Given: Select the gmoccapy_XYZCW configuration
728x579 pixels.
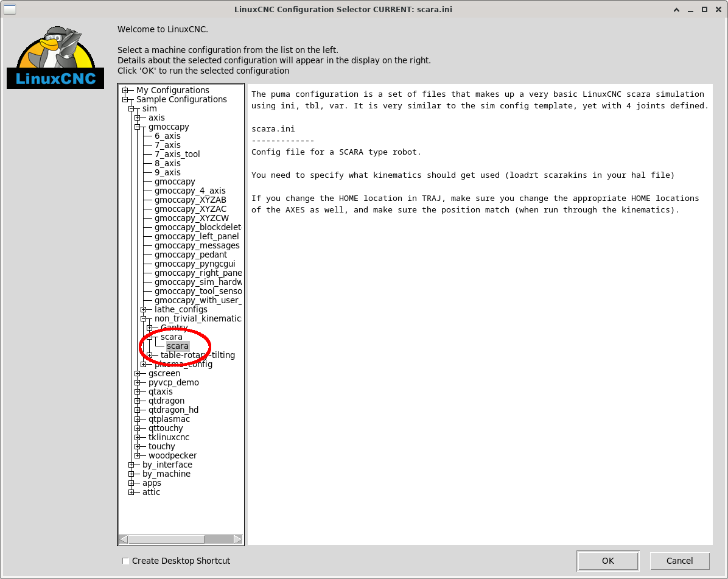Looking at the screenshot, I should [x=192, y=218].
